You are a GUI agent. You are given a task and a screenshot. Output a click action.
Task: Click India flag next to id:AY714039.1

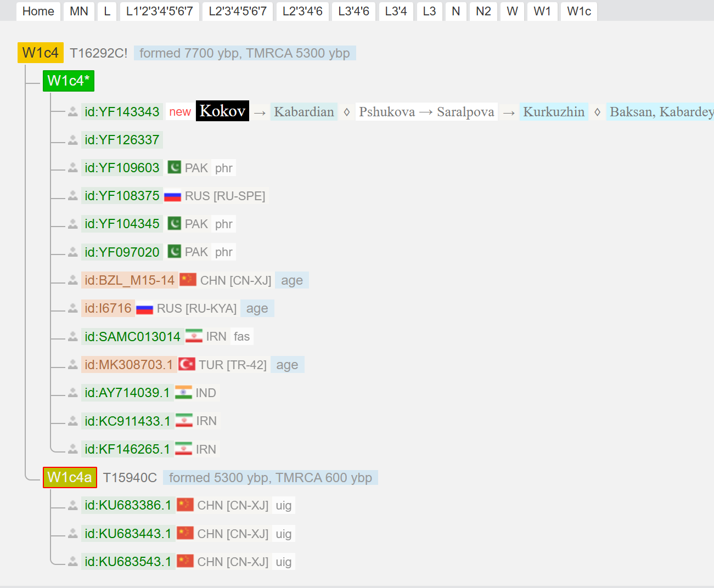[x=183, y=392]
